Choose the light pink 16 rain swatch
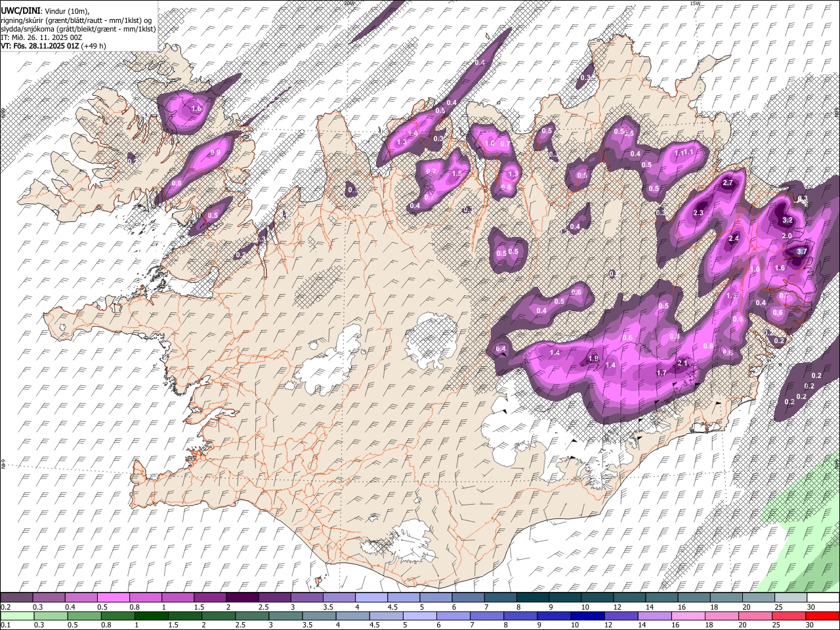 pyautogui.click(x=688, y=616)
